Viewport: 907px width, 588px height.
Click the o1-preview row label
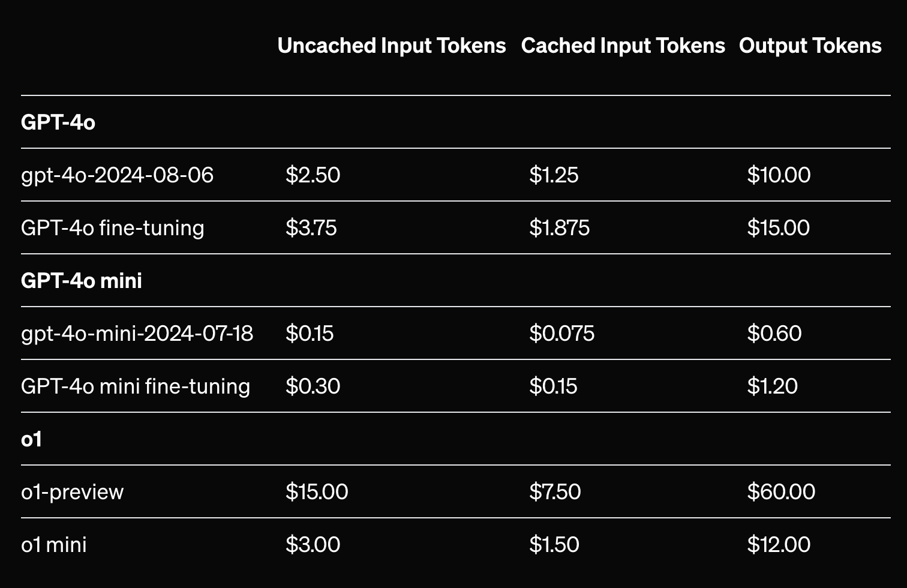coord(73,492)
